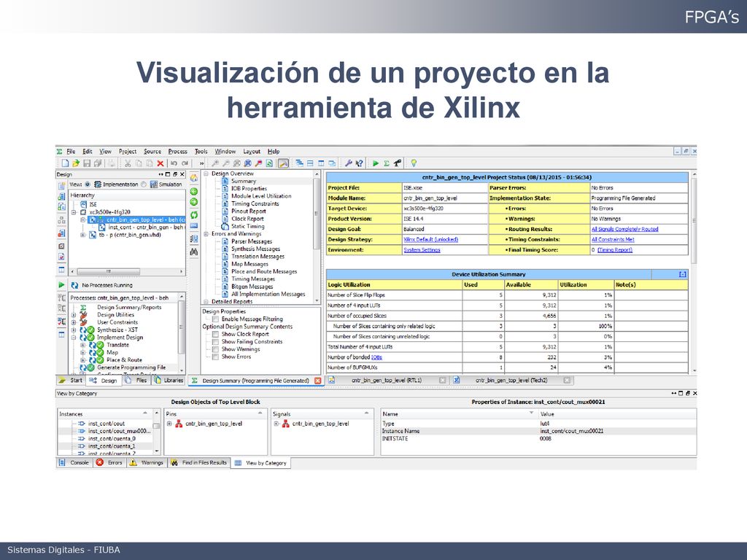Collapse the Device Utilization Summary section

(682, 274)
